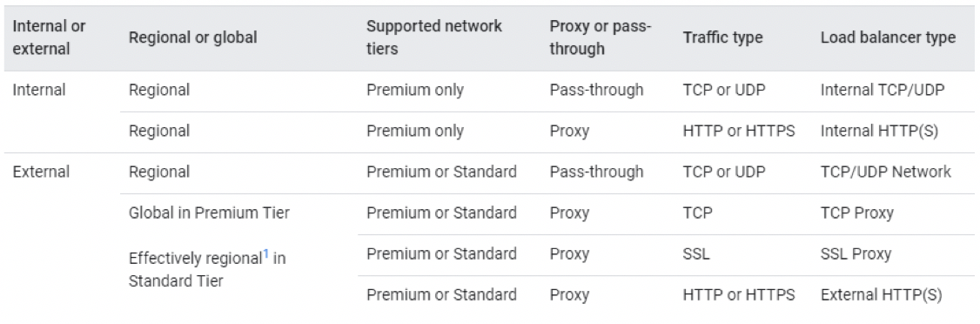Click the 'External' row label
This screenshot has height=324, width=980.
pos(41,172)
